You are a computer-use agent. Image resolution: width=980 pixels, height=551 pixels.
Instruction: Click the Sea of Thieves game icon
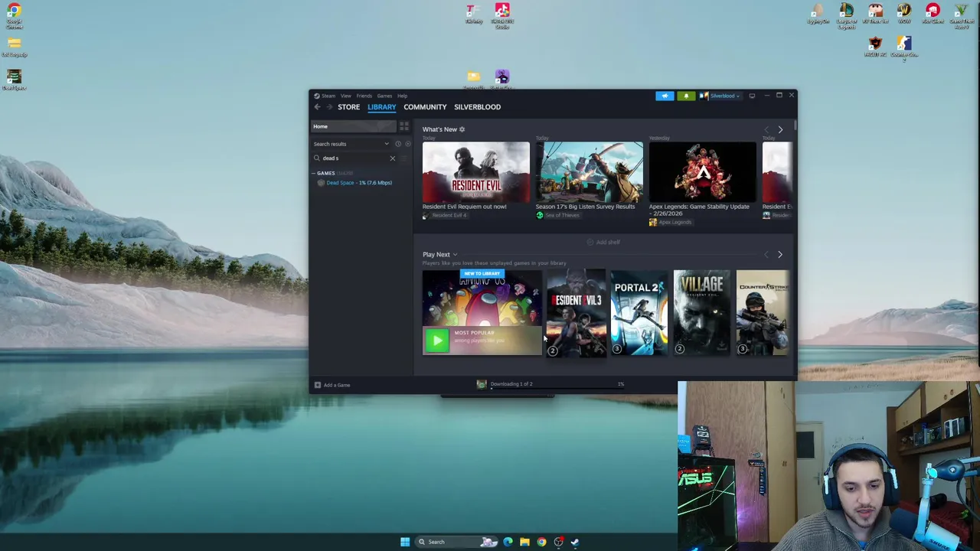(x=539, y=216)
